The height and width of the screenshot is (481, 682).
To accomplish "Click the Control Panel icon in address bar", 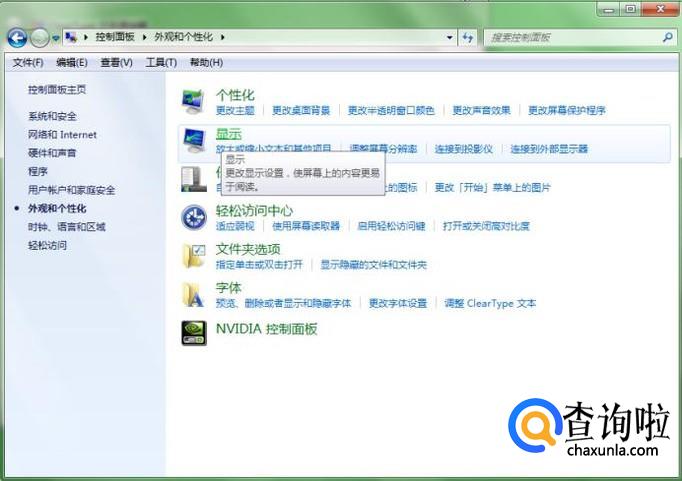I will coord(71,37).
